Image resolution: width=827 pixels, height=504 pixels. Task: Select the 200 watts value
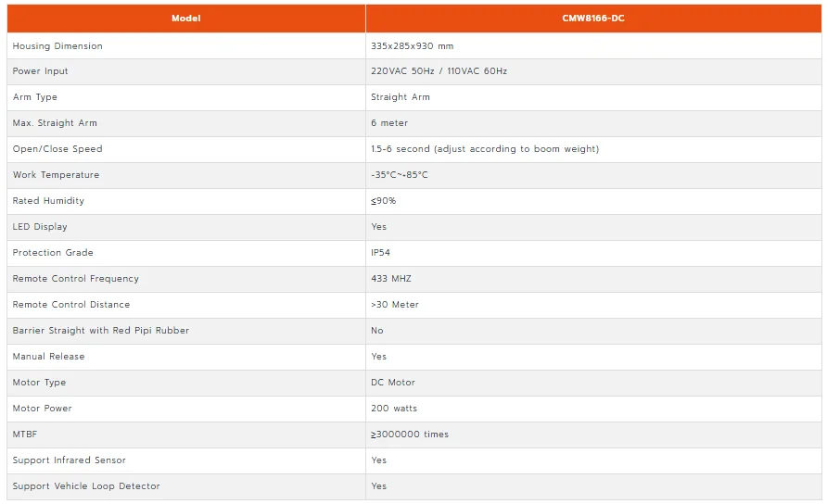pyautogui.click(x=394, y=408)
